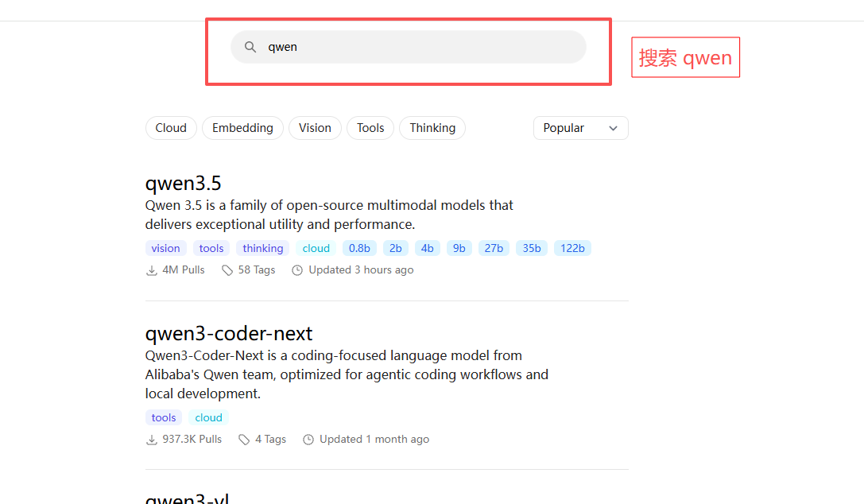
Task: Click the 4 Tags text
Action: (x=270, y=439)
